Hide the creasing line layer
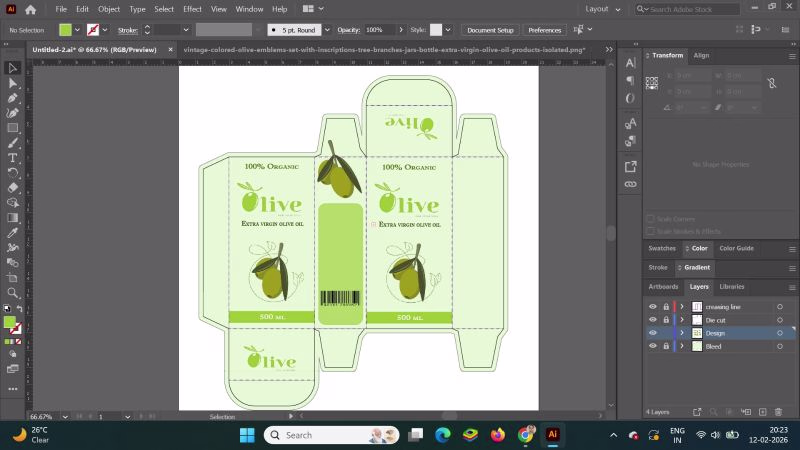 point(653,307)
